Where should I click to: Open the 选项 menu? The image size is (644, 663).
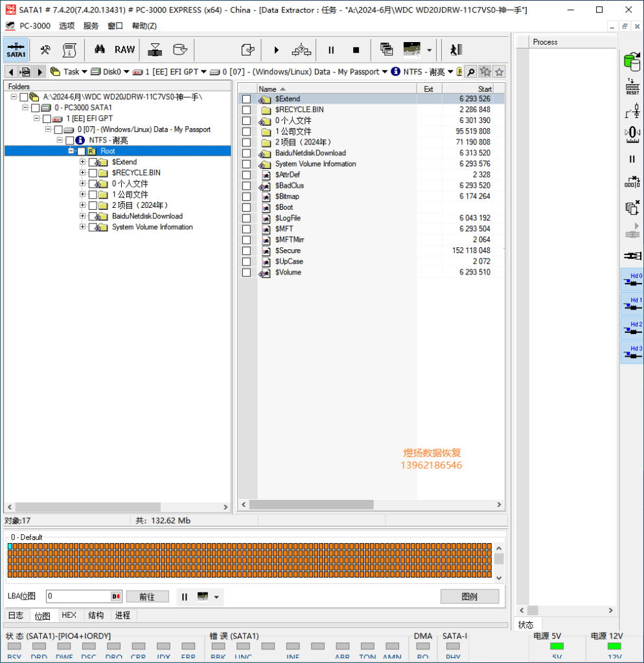(67, 26)
